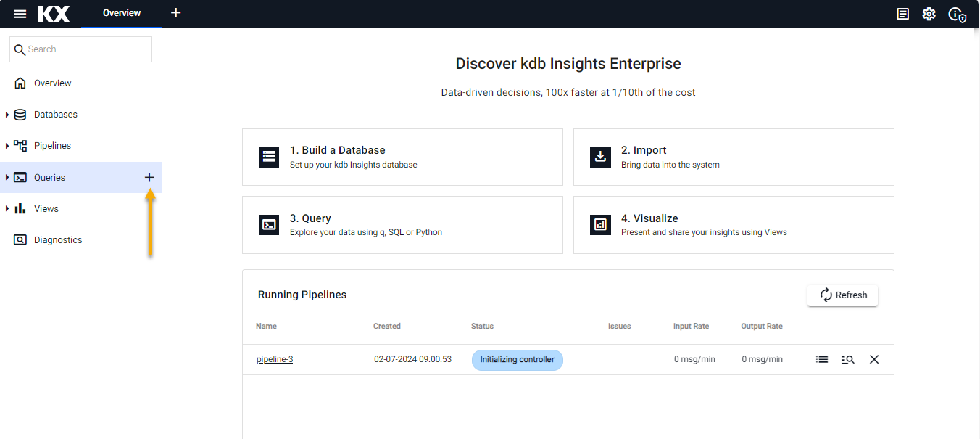Click the Query card terminal icon
The image size is (980, 439).
pyautogui.click(x=270, y=225)
